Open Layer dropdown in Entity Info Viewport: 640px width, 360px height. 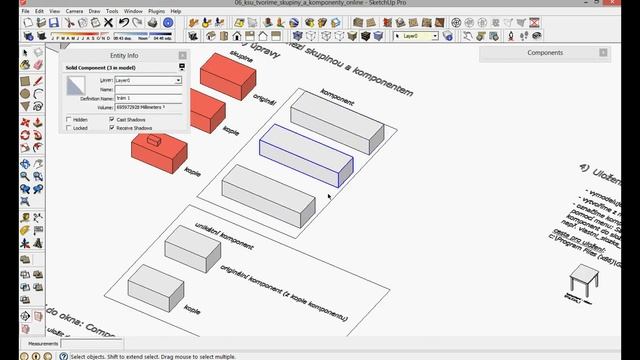click(178, 80)
